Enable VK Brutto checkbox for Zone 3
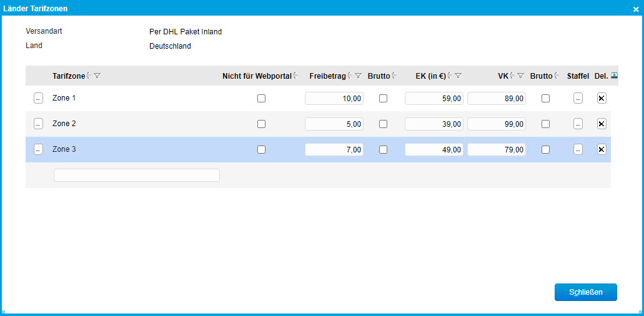The height and width of the screenshot is (316, 644). pyautogui.click(x=545, y=150)
